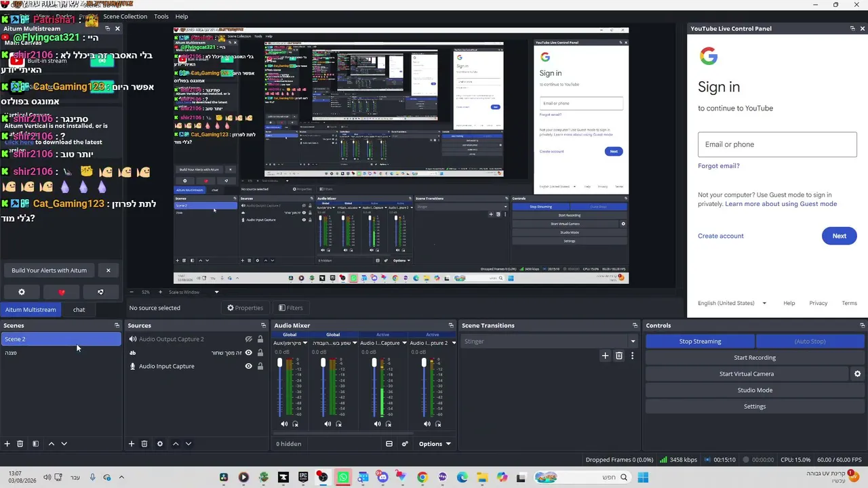Click the Email or phone field

pos(777,144)
